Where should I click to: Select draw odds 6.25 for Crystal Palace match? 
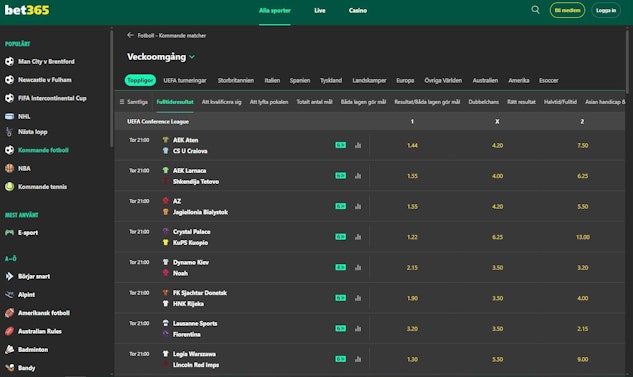click(x=497, y=237)
